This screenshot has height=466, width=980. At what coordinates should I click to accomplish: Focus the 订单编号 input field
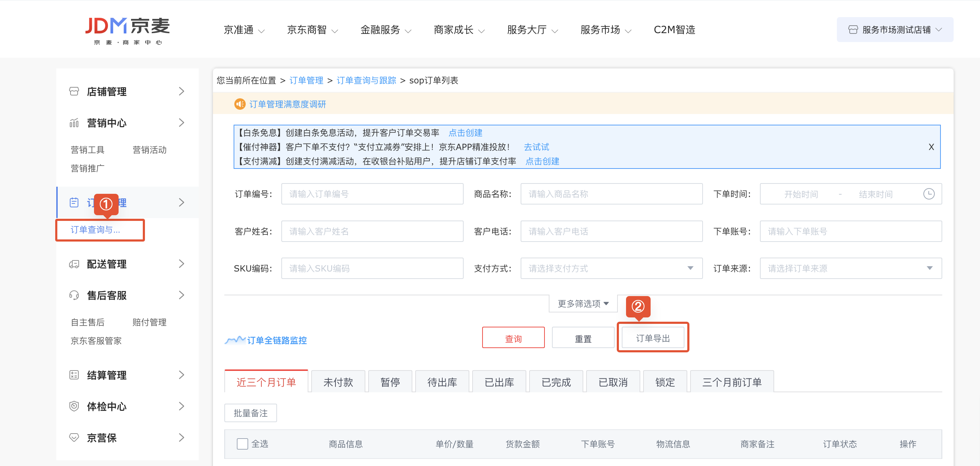[x=372, y=194]
